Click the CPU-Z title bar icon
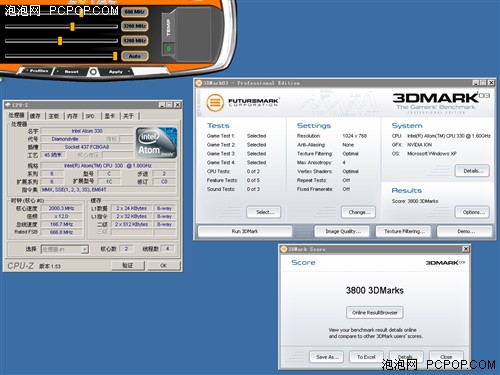Viewport: 500px width, 375px height. pyautogui.click(x=8, y=105)
